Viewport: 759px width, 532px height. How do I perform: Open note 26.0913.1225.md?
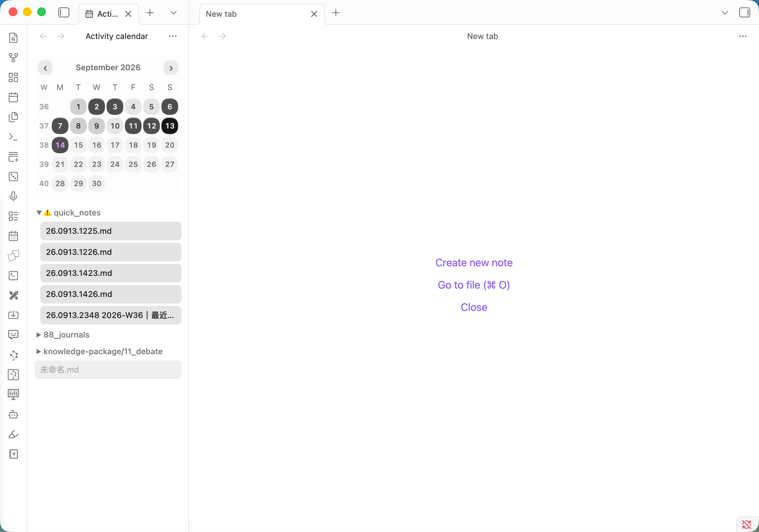111,231
